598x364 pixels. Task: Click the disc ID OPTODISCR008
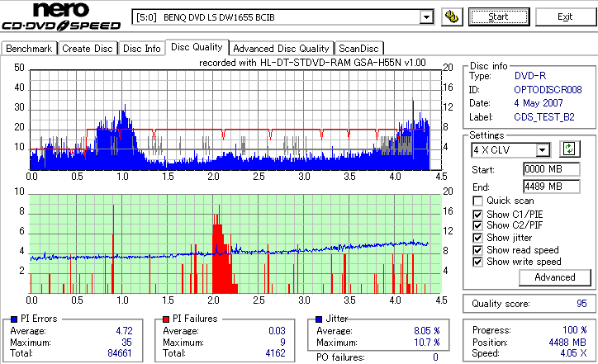click(548, 90)
